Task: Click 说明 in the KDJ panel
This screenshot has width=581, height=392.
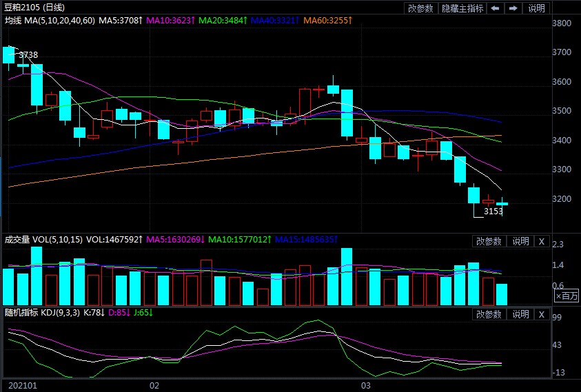Action: [520, 314]
